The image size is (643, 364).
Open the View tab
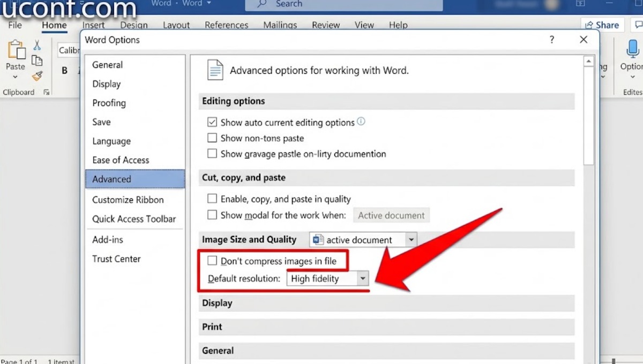point(364,25)
